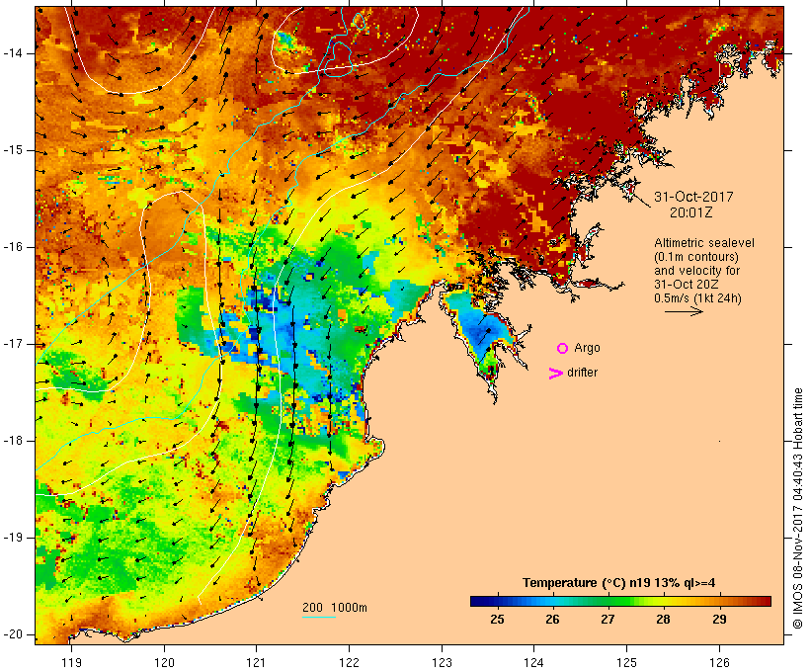Viewport: 810px width, 672px height.
Task: Click the latitude axis label -16
Action: (x=13, y=247)
